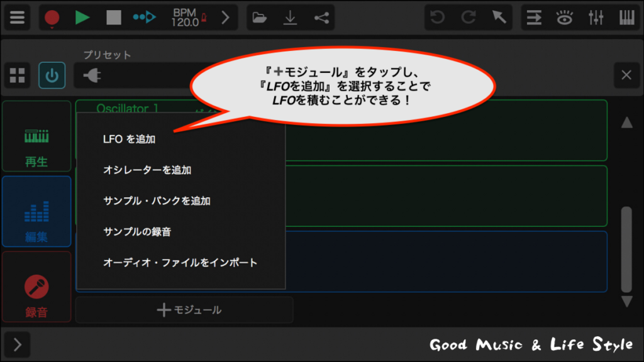
Task: Switch to the 録音 record tab
Action: [x=36, y=287]
